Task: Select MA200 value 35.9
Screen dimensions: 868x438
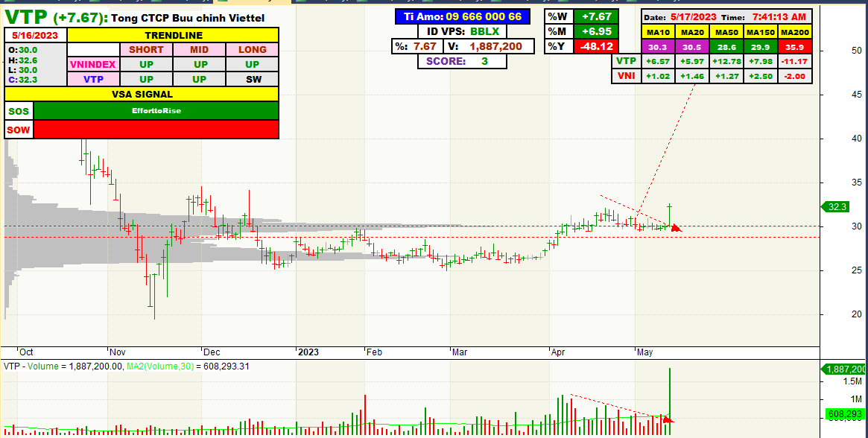Action: pos(794,47)
